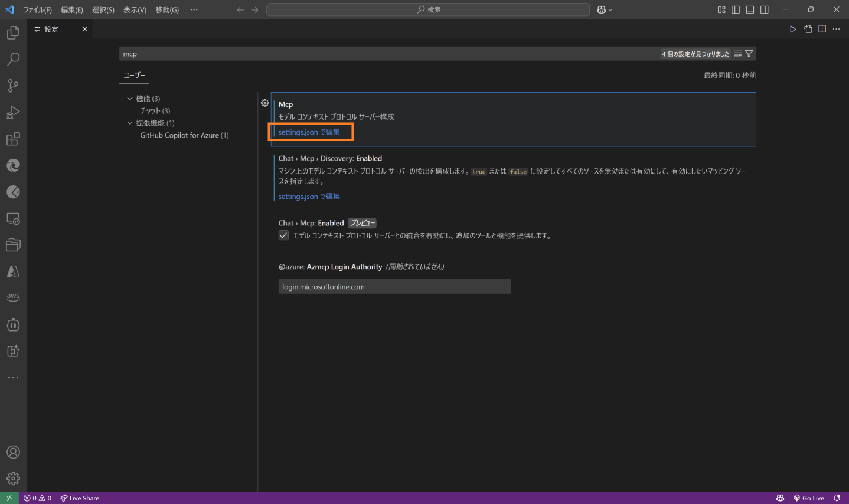Open the 表示(V) menu
This screenshot has height=504, width=849.
point(135,10)
